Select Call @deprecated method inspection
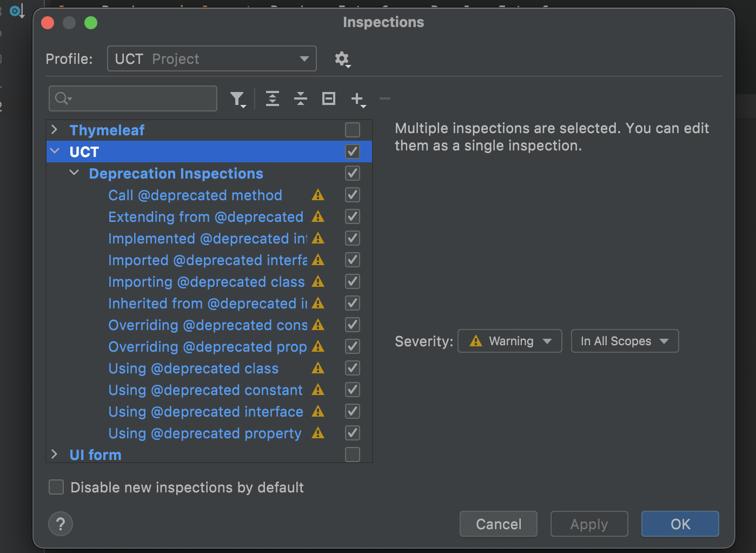Screen dimensions: 756x553 pos(195,195)
